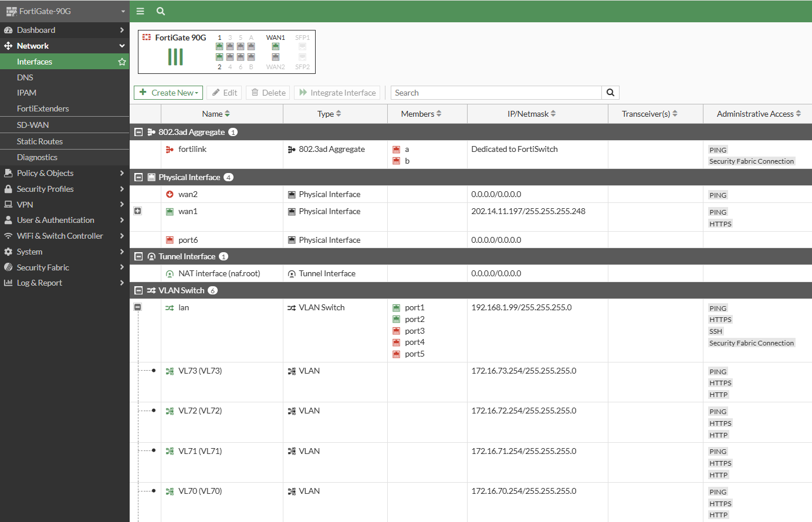Image resolution: width=812 pixels, height=522 pixels.
Task: Expand the VPN menu
Action: [x=65, y=205]
